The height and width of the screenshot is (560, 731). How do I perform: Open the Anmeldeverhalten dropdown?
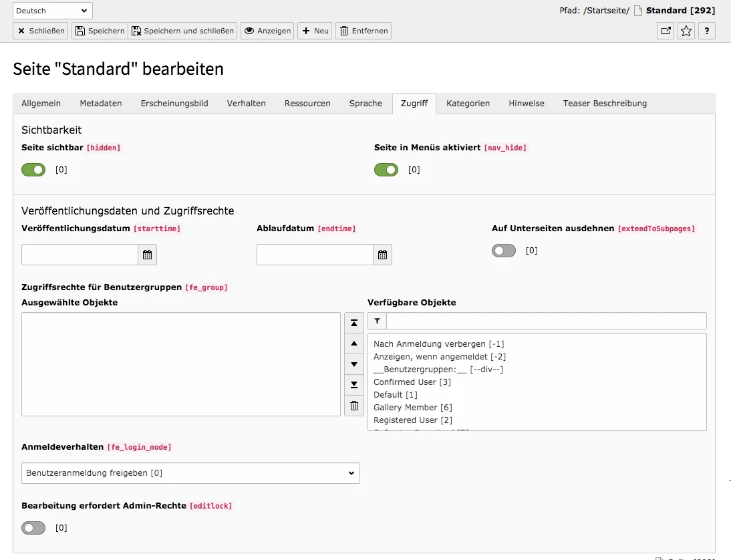click(x=190, y=472)
